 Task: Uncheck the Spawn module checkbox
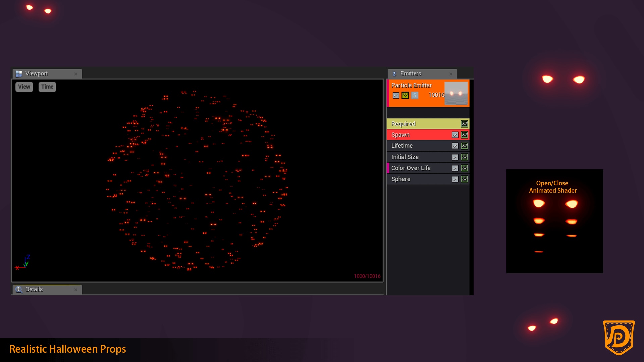pyautogui.click(x=455, y=135)
